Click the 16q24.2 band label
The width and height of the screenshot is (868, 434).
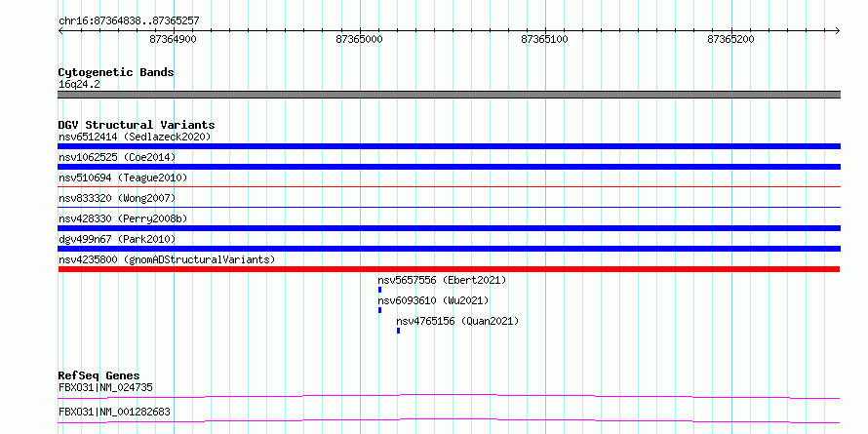(x=80, y=85)
